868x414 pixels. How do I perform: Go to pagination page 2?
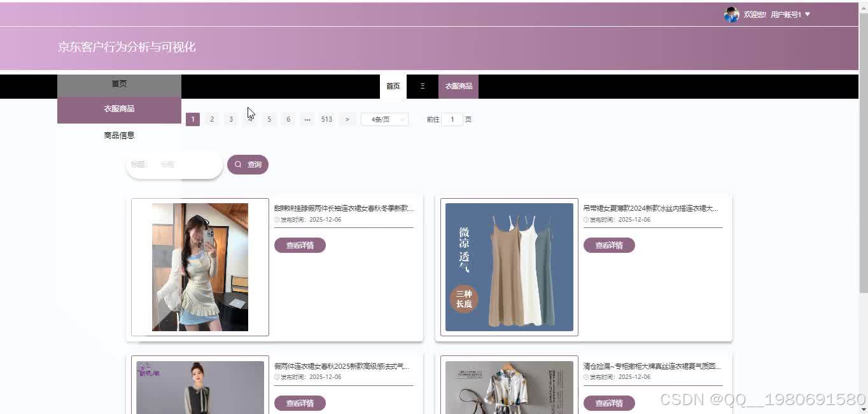click(x=212, y=119)
